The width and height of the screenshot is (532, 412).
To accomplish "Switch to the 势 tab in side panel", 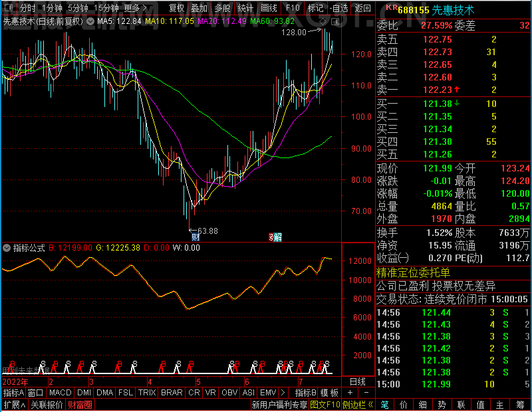I will [442, 405].
